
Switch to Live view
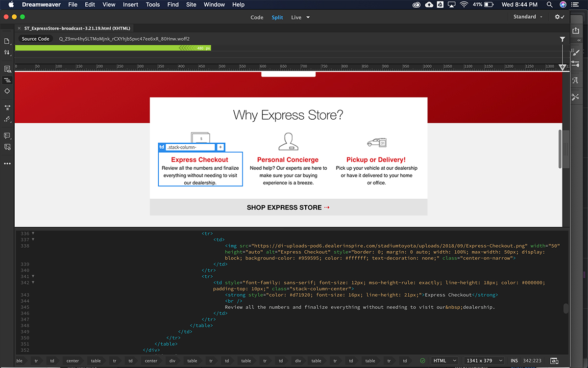[296, 17]
